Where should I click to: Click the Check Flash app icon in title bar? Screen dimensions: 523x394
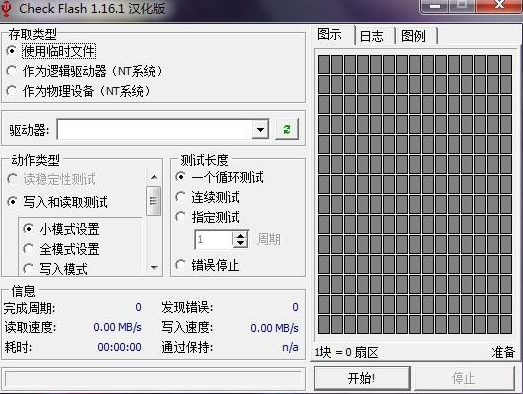tap(7, 9)
